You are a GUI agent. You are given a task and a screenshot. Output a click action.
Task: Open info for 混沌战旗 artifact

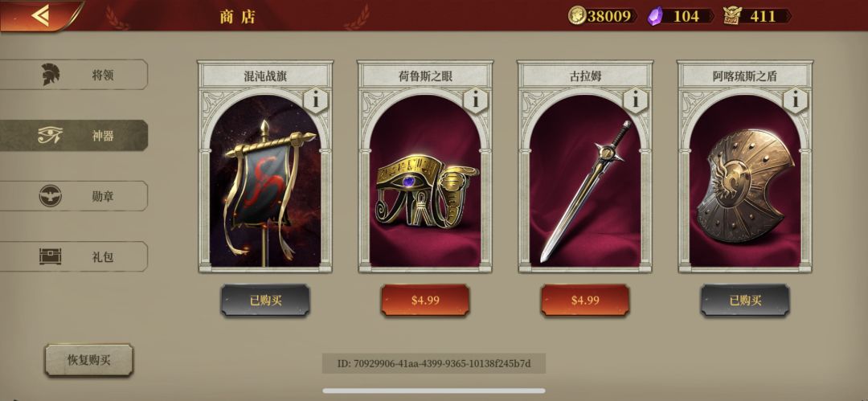point(316,100)
